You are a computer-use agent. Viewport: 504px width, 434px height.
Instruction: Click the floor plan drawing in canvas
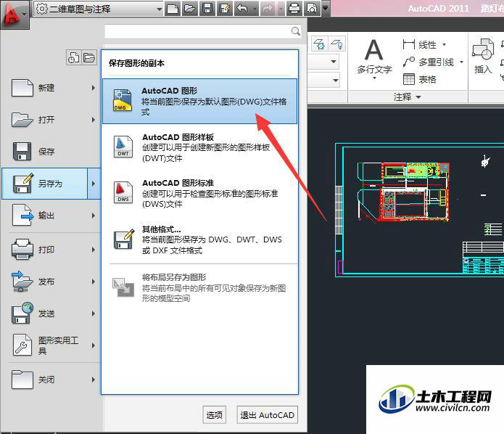tap(403, 192)
